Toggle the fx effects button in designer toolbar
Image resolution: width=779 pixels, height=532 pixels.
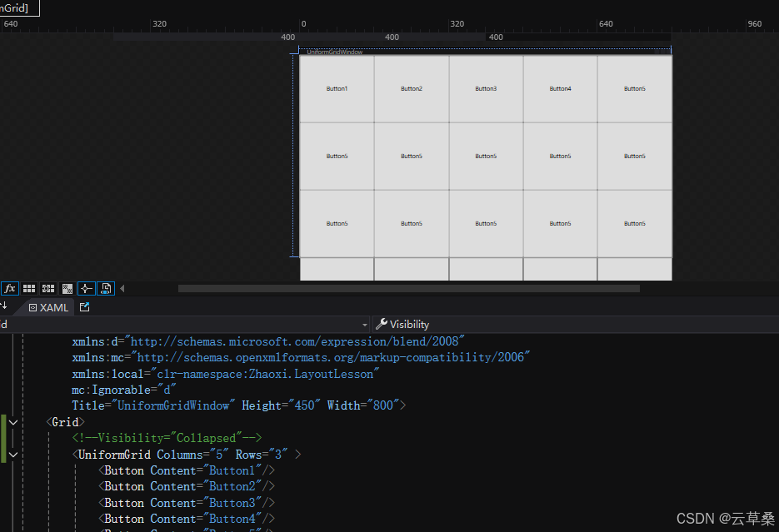tap(9, 288)
